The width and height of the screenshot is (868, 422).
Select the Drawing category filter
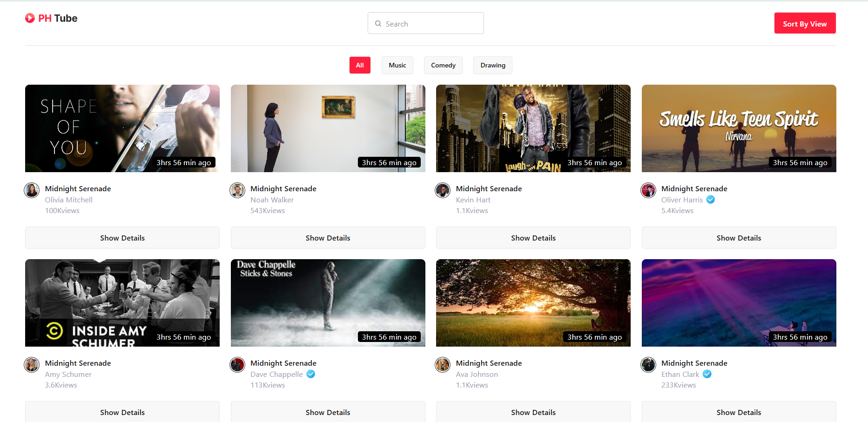(x=493, y=65)
